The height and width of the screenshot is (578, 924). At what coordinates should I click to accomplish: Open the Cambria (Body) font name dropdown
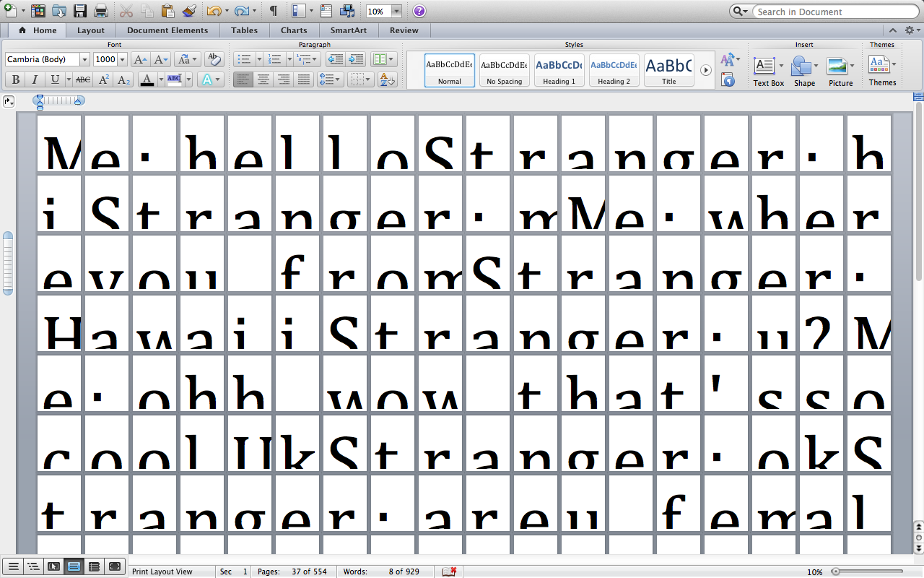click(84, 60)
